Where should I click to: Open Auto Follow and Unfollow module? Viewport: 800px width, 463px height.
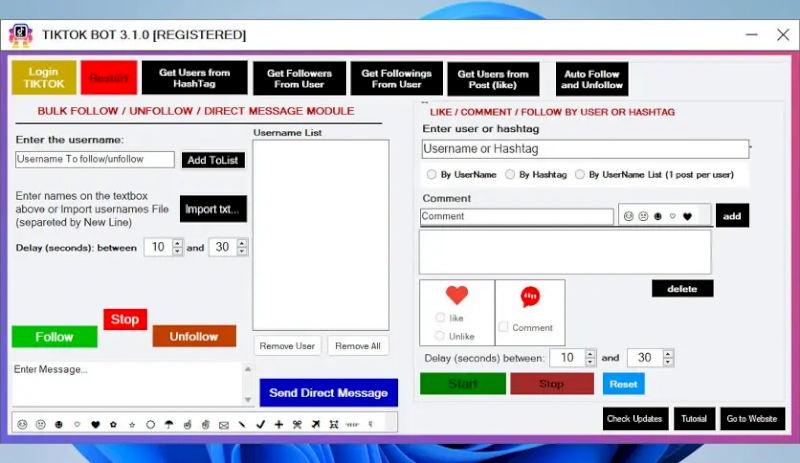592,79
